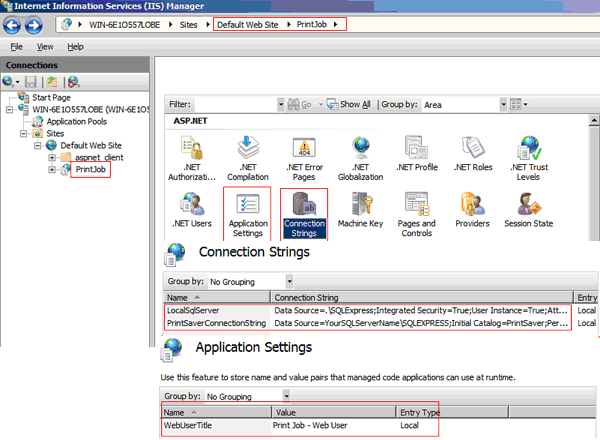Sort Application Settings by Value column
Viewport: 600px width, 440px height.
[334, 412]
